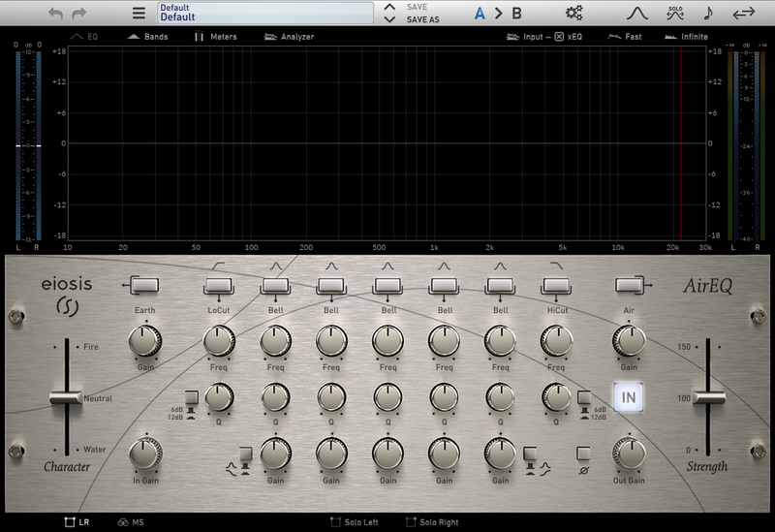Toggle the IN bypass button
This screenshot has width=775, height=532.
point(628,397)
